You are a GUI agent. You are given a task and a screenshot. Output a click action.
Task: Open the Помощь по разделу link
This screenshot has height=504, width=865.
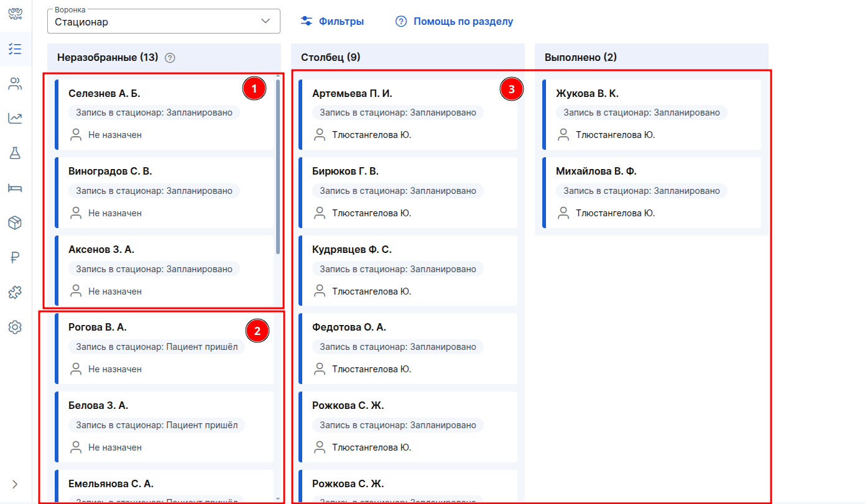(x=455, y=22)
